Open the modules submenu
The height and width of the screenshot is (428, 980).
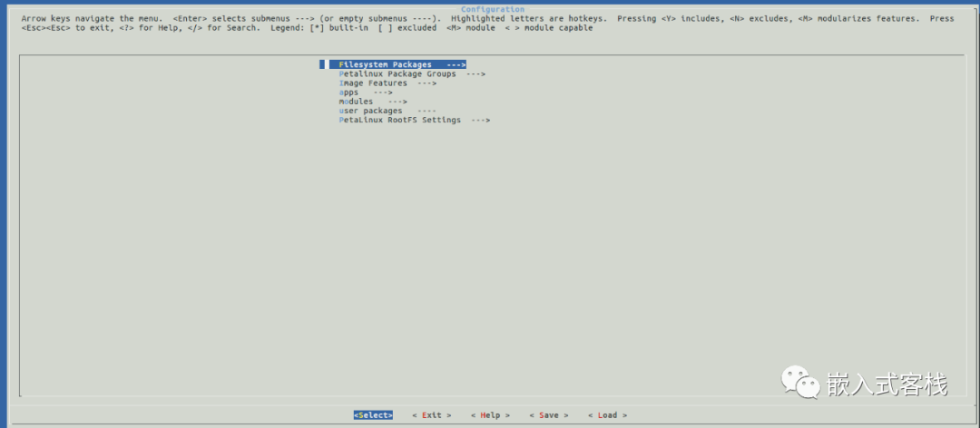373,102
